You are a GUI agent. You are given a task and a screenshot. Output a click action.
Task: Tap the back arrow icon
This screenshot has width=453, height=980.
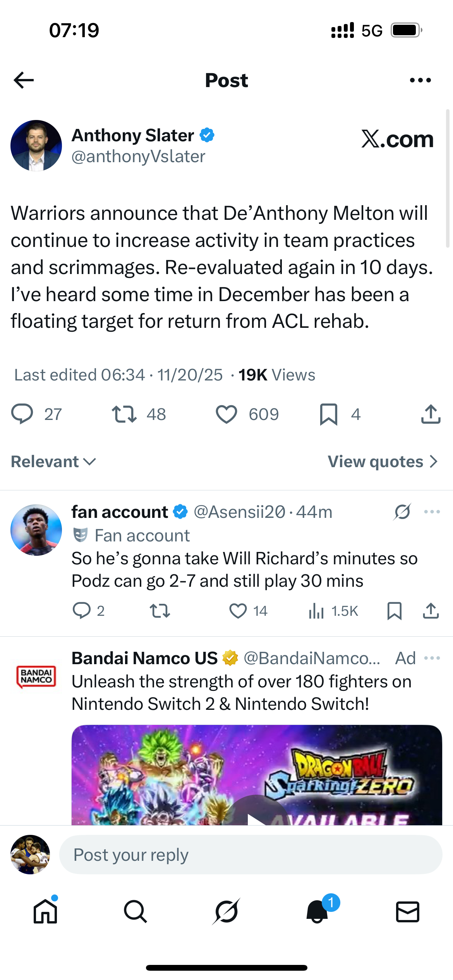24,80
